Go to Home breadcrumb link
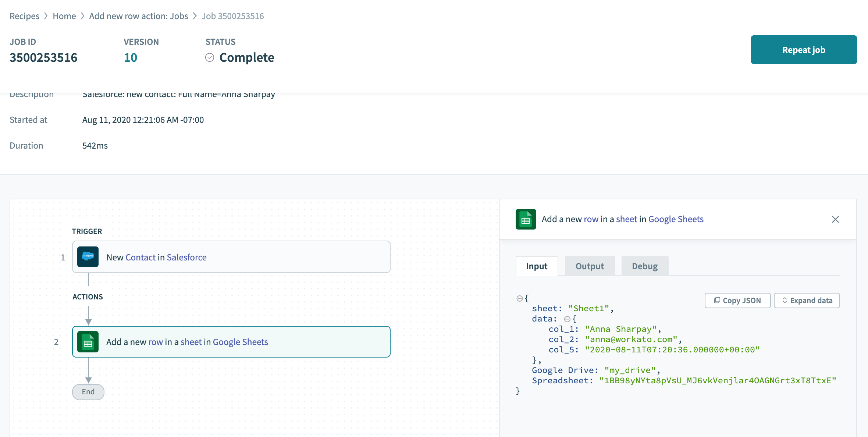This screenshot has width=868, height=437. click(64, 16)
